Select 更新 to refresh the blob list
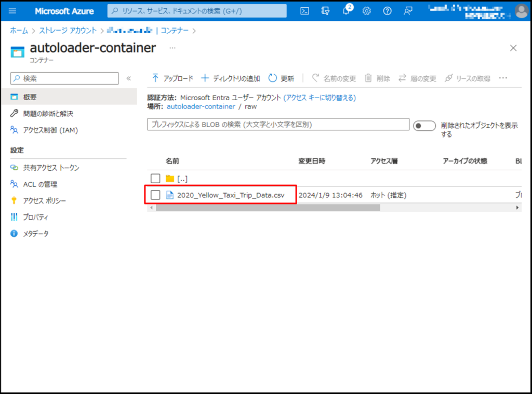The width and height of the screenshot is (532, 394). 281,78
